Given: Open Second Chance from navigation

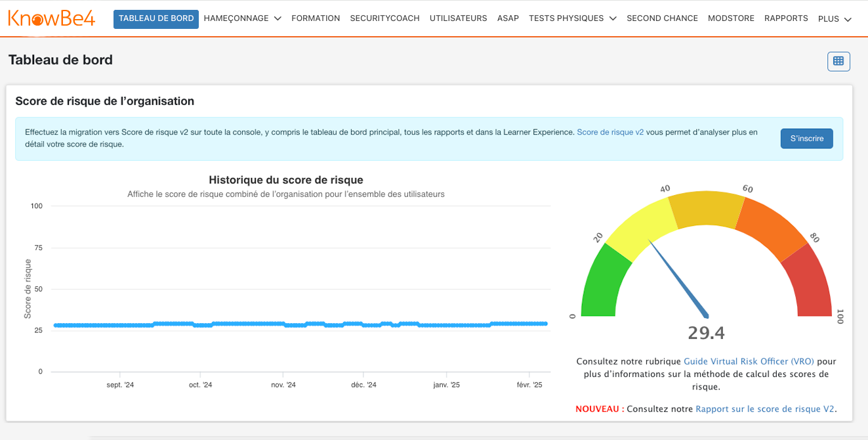Looking at the screenshot, I should (662, 18).
